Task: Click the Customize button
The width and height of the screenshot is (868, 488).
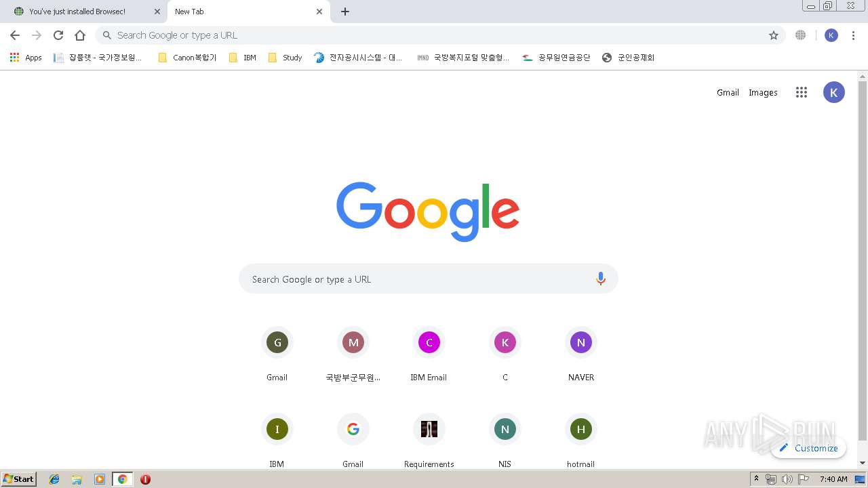Action: click(x=808, y=448)
